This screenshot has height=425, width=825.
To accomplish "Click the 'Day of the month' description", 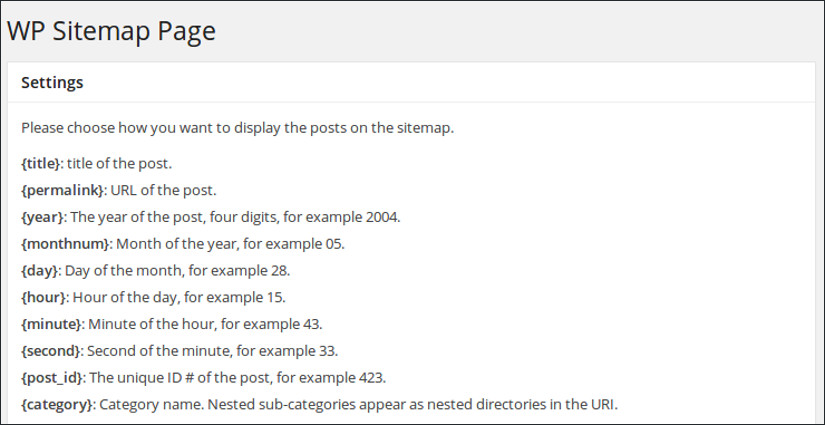I will (126, 270).
